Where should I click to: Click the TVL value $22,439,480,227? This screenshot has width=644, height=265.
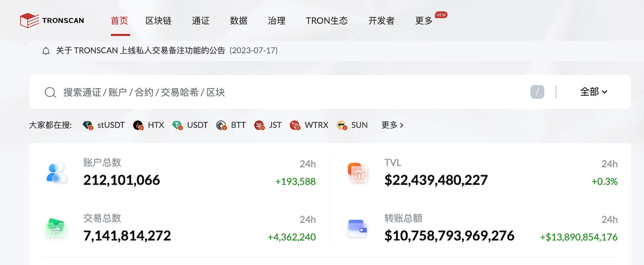click(x=436, y=180)
